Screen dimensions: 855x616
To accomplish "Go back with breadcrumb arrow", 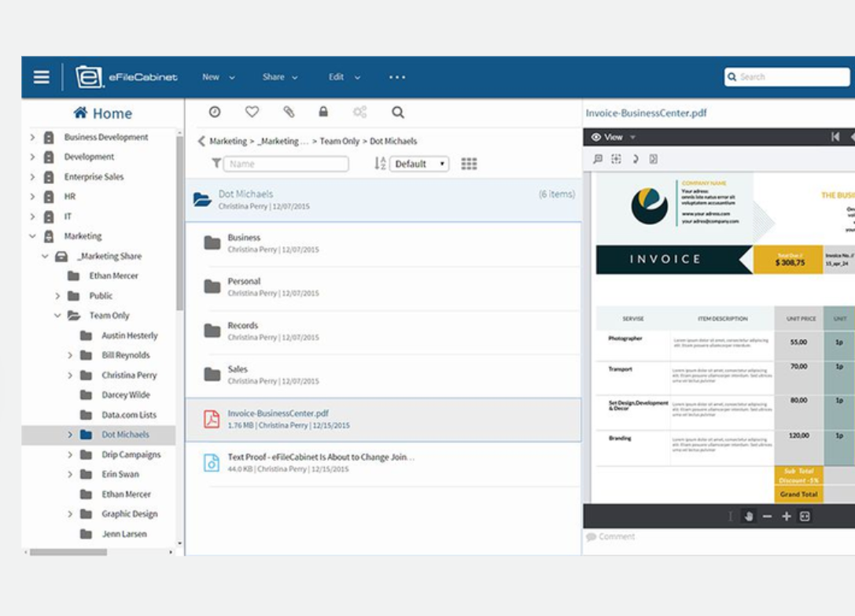I will (x=201, y=142).
